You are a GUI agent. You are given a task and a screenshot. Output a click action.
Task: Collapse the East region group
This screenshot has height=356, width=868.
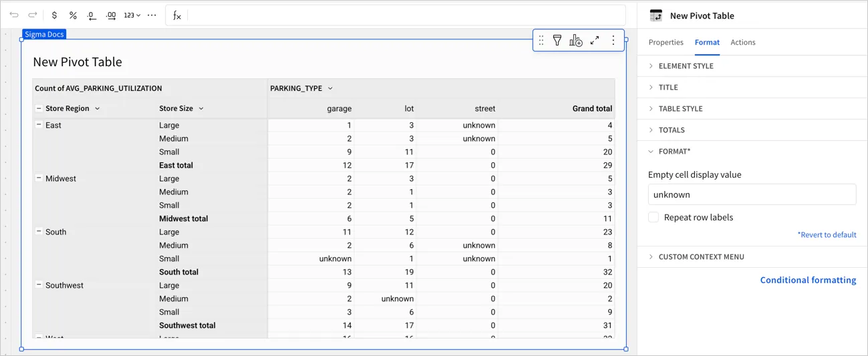(39, 125)
